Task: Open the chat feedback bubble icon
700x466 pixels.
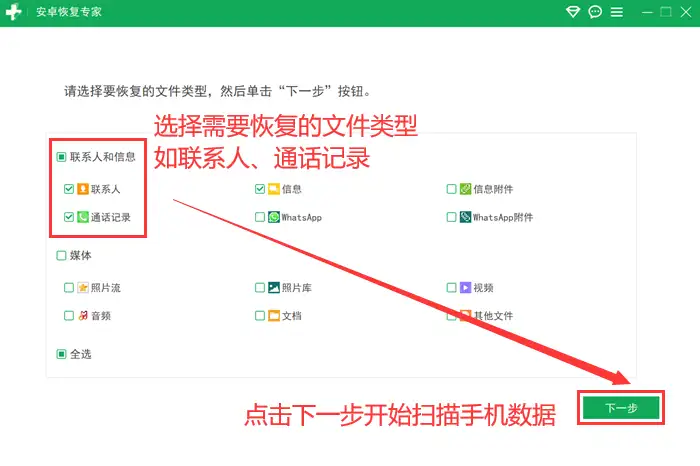Action: point(595,12)
